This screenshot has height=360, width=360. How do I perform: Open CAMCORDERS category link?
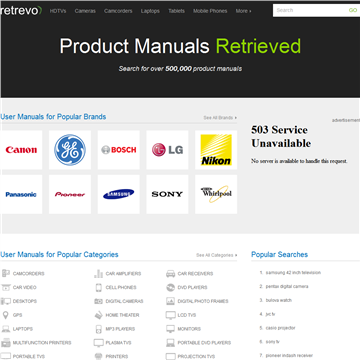[x=29, y=274]
